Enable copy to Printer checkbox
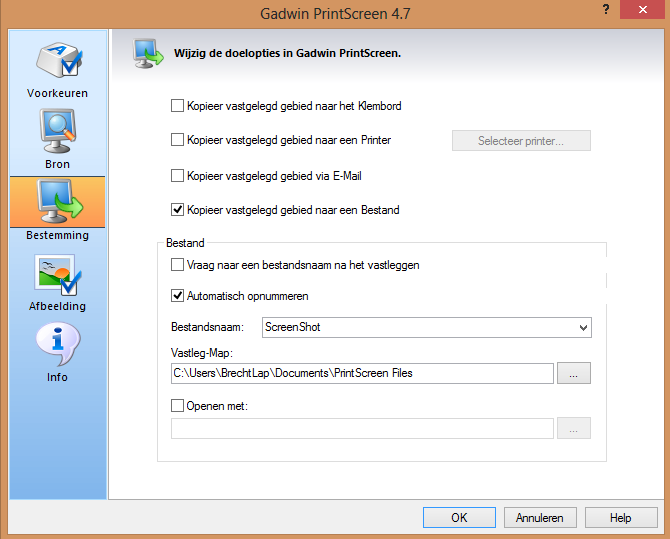This screenshot has height=539, width=670. (x=177, y=140)
